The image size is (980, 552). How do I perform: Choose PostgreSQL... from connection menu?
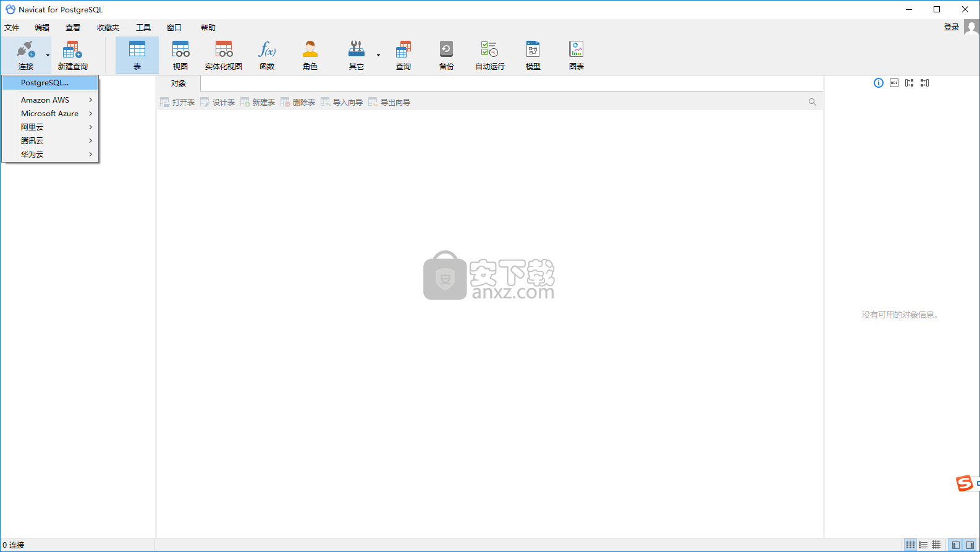pyautogui.click(x=50, y=83)
